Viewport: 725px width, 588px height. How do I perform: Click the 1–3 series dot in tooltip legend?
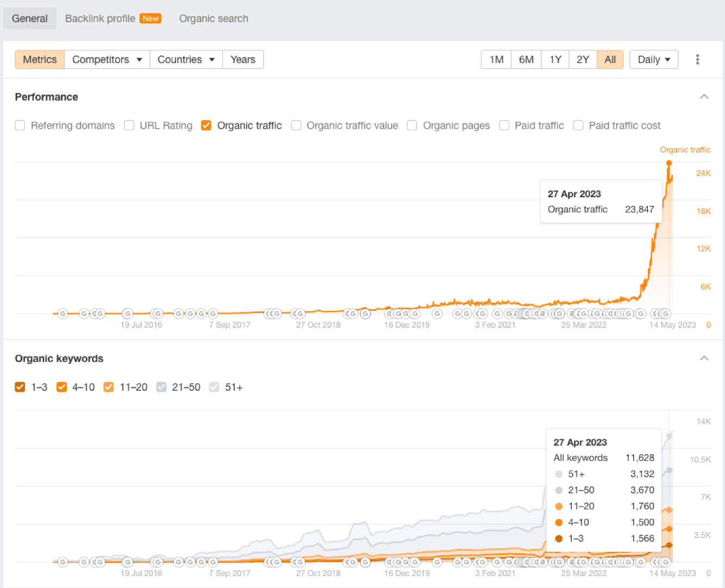(559, 539)
